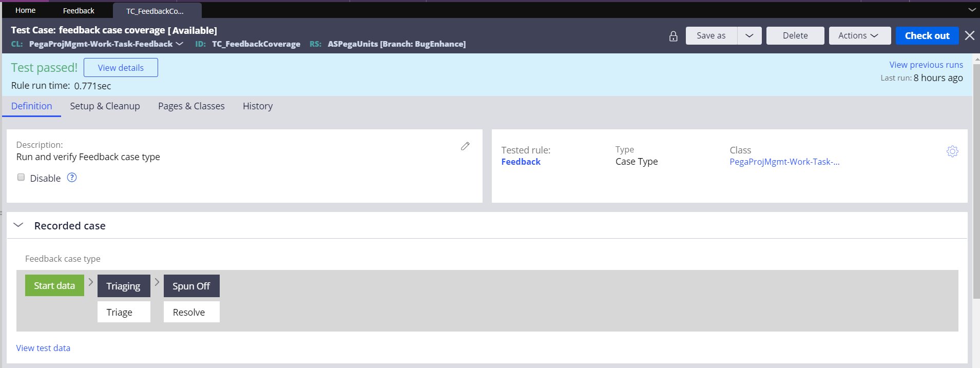Select the Start data step
Screen dimensions: 980x368
(x=54, y=285)
